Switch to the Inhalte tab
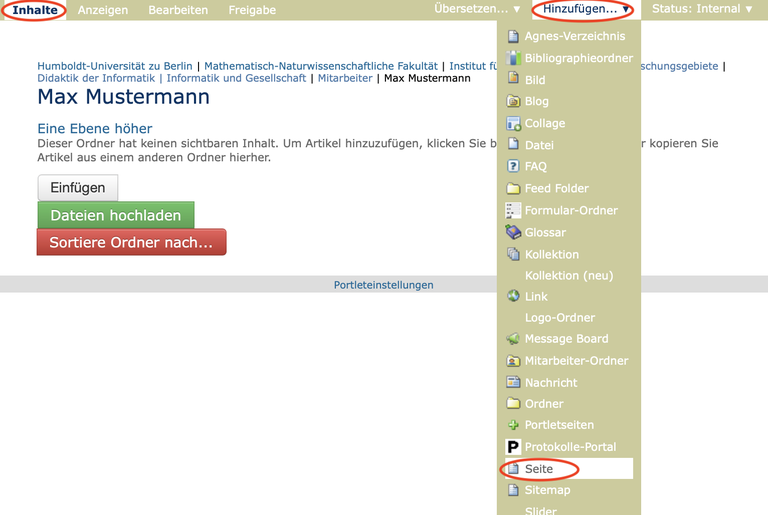Viewport: 768px width, 515px height. (x=35, y=10)
